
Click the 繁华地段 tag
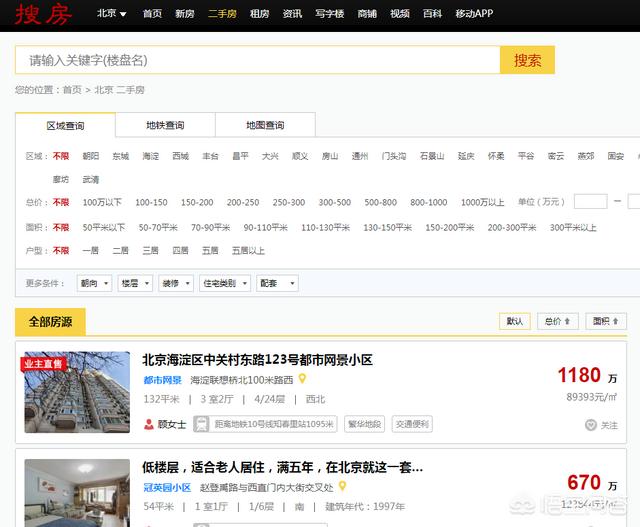click(x=364, y=424)
